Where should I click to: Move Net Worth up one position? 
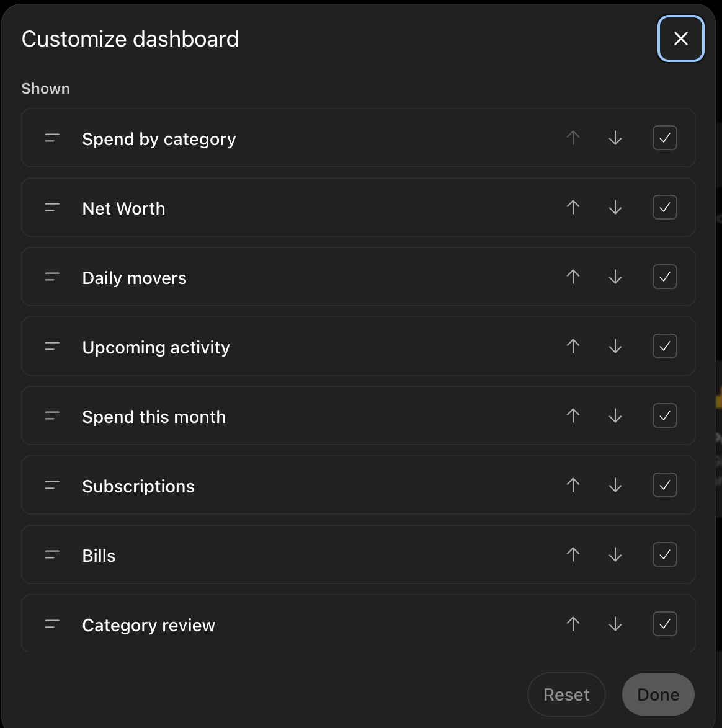(x=573, y=207)
